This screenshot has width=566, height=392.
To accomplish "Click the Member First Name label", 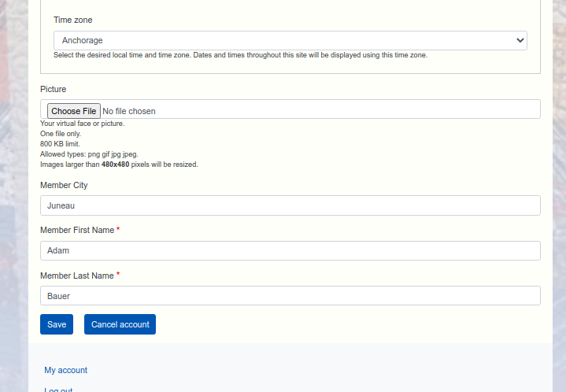I will click(x=77, y=230).
